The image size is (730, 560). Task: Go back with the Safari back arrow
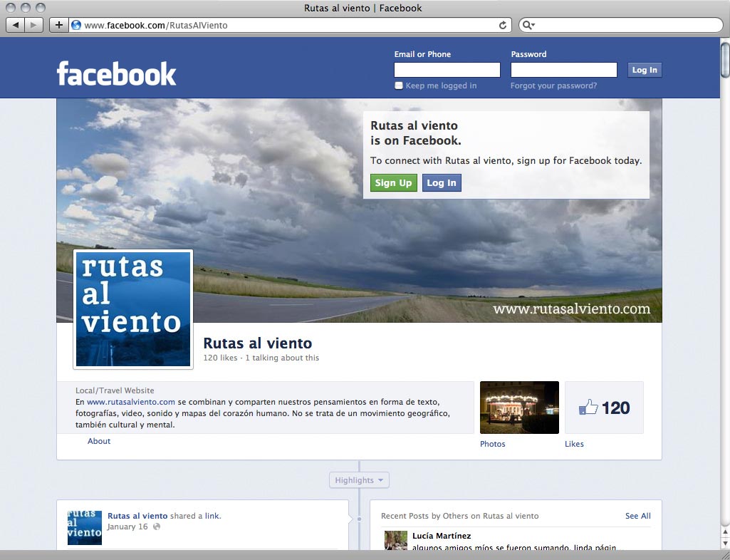16,25
